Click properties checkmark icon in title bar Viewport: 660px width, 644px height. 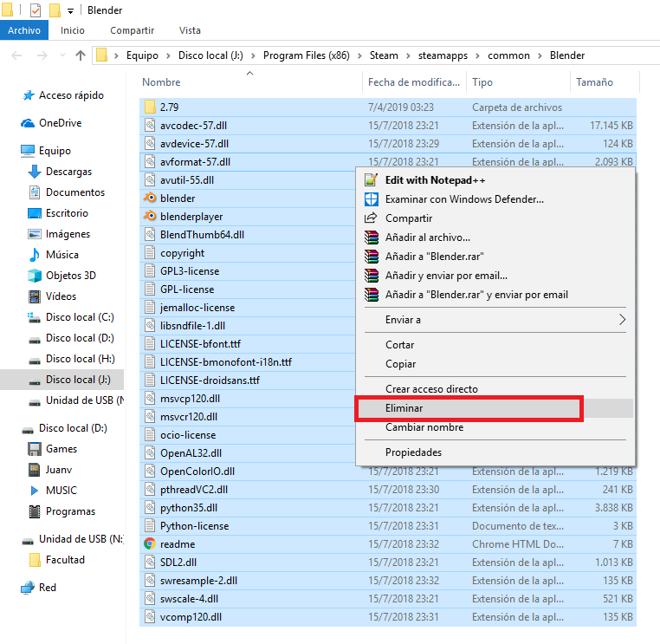[x=36, y=10]
